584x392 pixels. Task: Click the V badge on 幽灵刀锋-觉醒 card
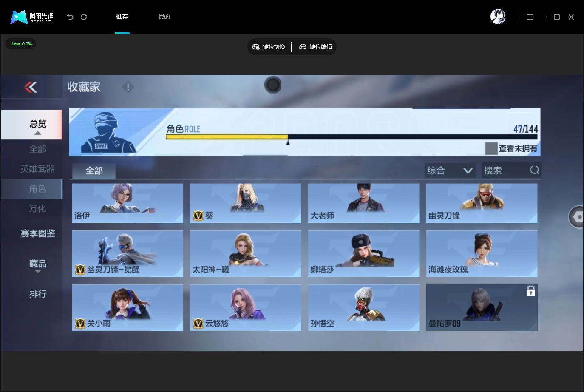[x=80, y=270]
